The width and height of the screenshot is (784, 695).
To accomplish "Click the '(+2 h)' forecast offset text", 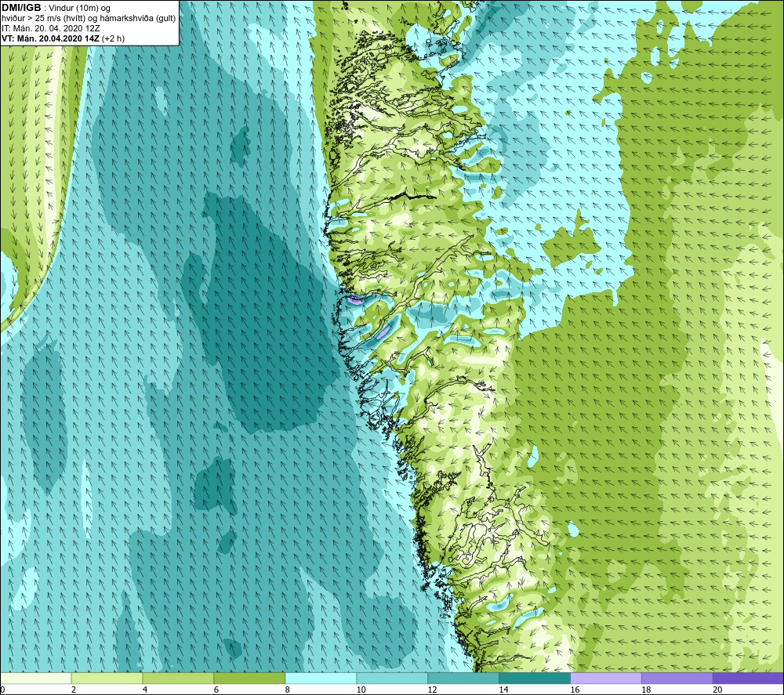I will [x=113, y=38].
